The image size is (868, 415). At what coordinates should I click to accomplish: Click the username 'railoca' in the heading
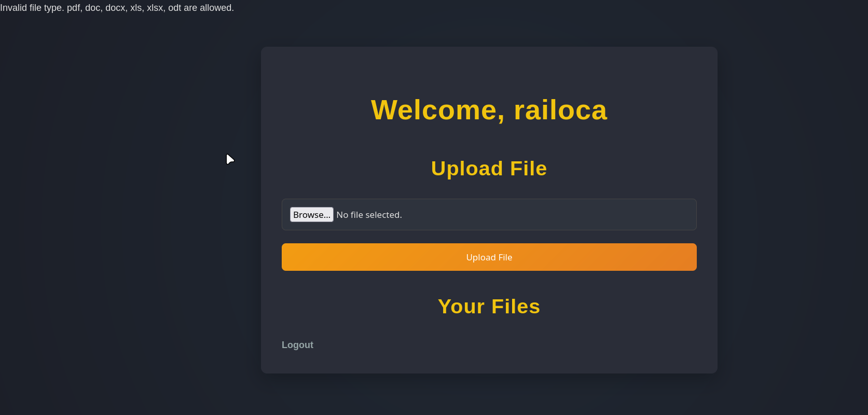[560, 110]
